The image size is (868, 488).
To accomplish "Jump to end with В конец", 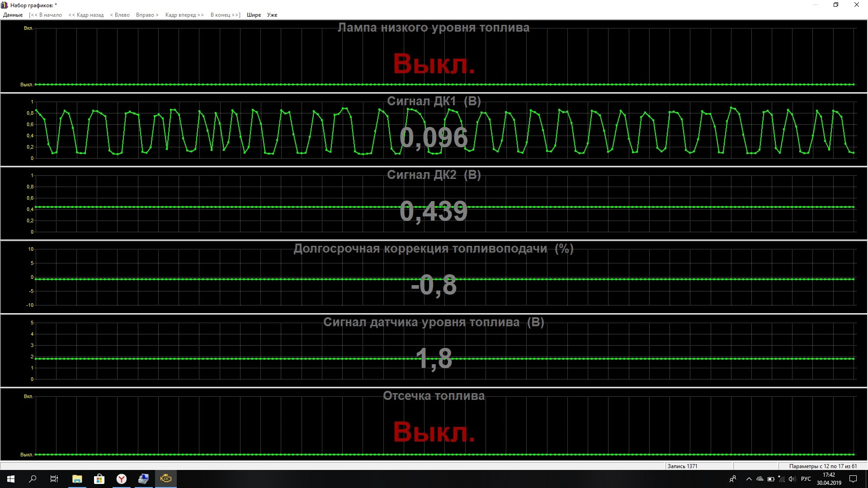I will pyautogui.click(x=225, y=15).
